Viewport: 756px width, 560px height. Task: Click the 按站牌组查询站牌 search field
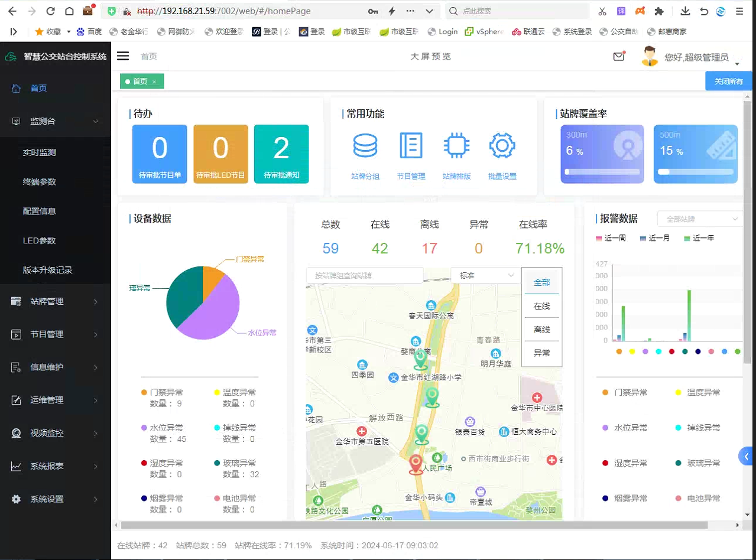364,275
